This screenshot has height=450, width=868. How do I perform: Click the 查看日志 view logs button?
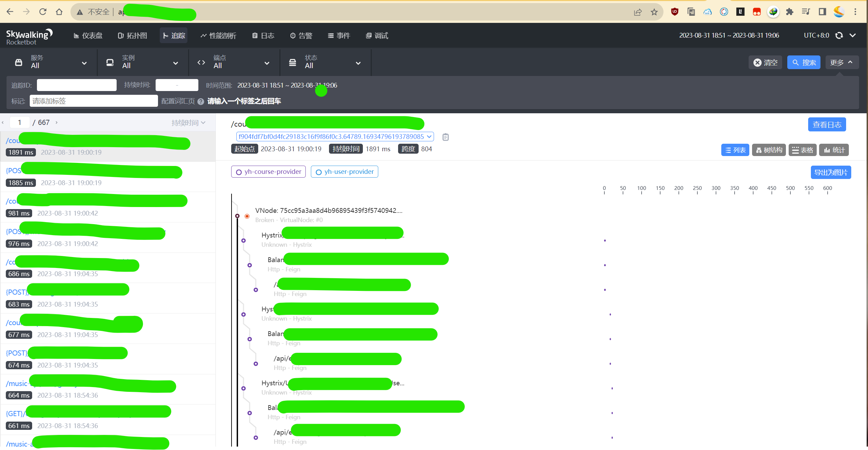pos(827,125)
